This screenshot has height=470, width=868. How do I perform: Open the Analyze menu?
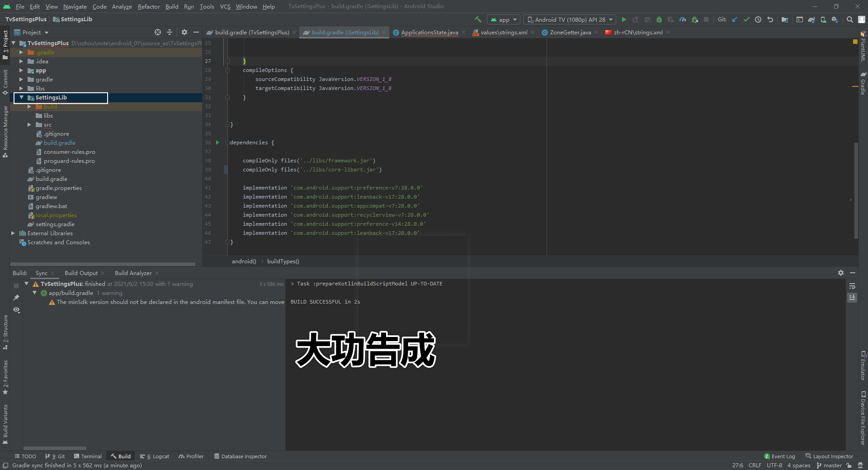[x=122, y=6]
